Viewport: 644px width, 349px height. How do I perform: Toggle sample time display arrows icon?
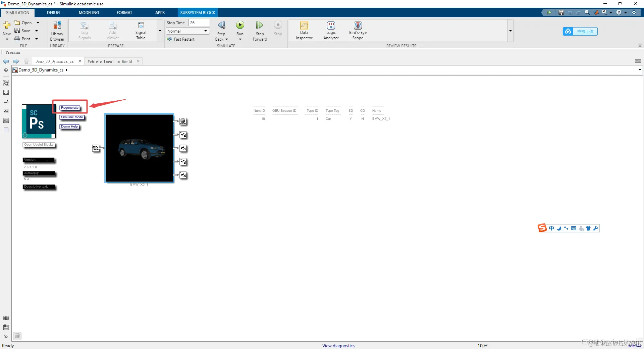[x=6, y=102]
